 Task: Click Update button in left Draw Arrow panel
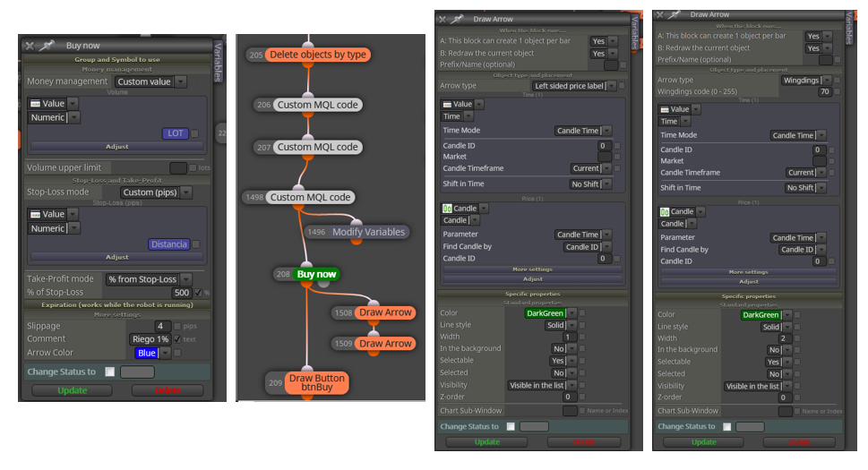(x=486, y=442)
